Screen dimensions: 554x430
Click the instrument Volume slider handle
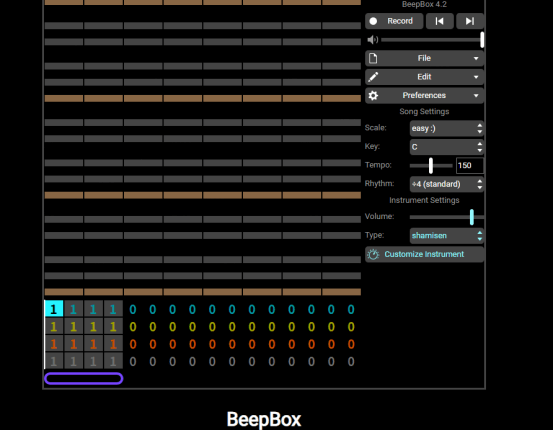(x=472, y=217)
